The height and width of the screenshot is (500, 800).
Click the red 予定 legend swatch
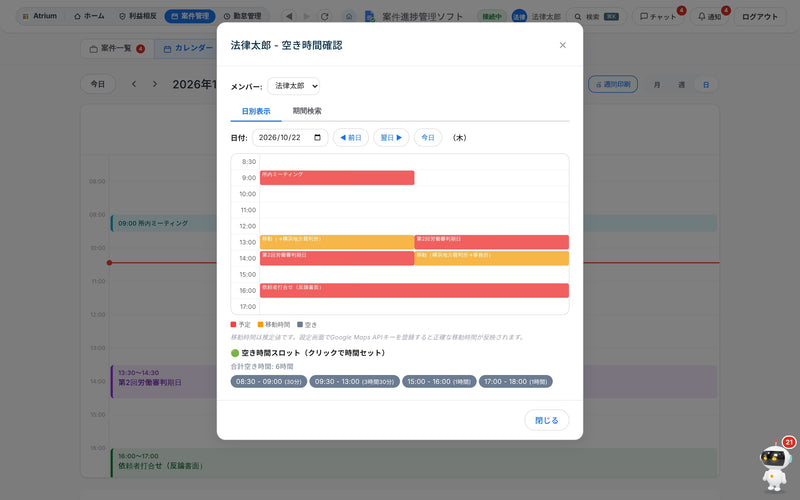point(233,324)
